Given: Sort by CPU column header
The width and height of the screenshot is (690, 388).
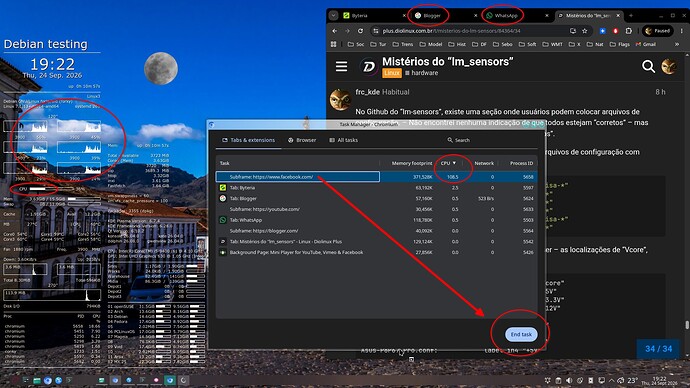Looking at the screenshot, I should click(448, 163).
